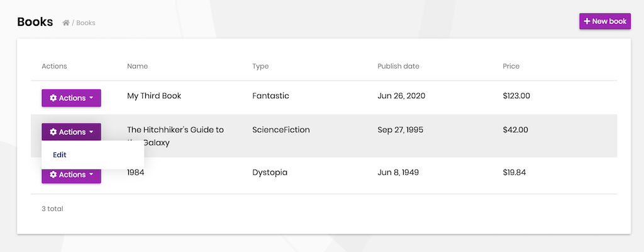Click gear icon in My Third Book row

click(x=53, y=98)
